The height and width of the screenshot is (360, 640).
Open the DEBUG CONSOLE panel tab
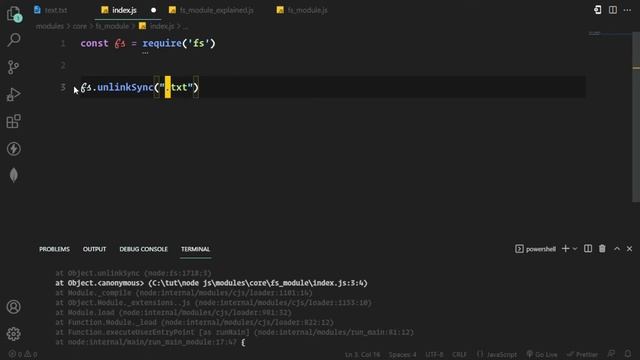[x=143, y=249]
